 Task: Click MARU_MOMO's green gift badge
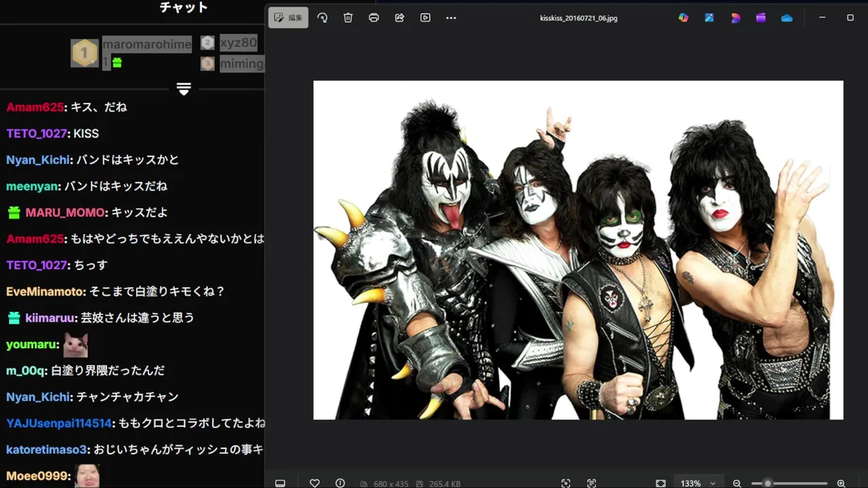click(14, 213)
